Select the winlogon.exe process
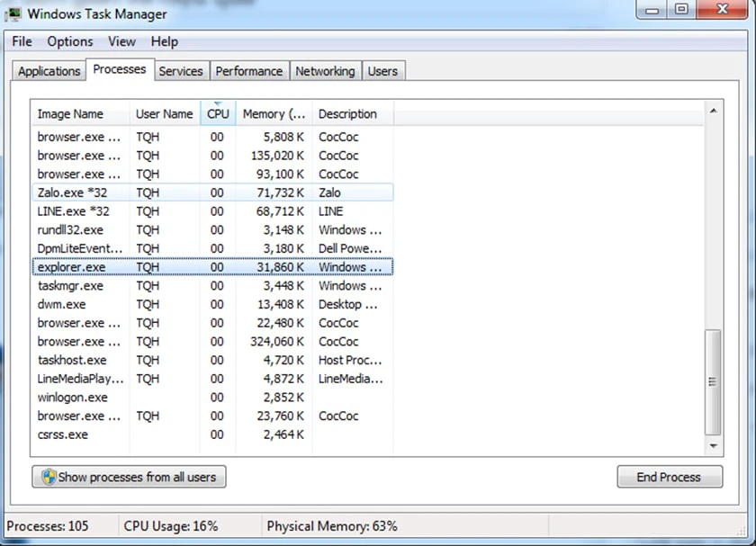756x546 pixels. [212, 398]
